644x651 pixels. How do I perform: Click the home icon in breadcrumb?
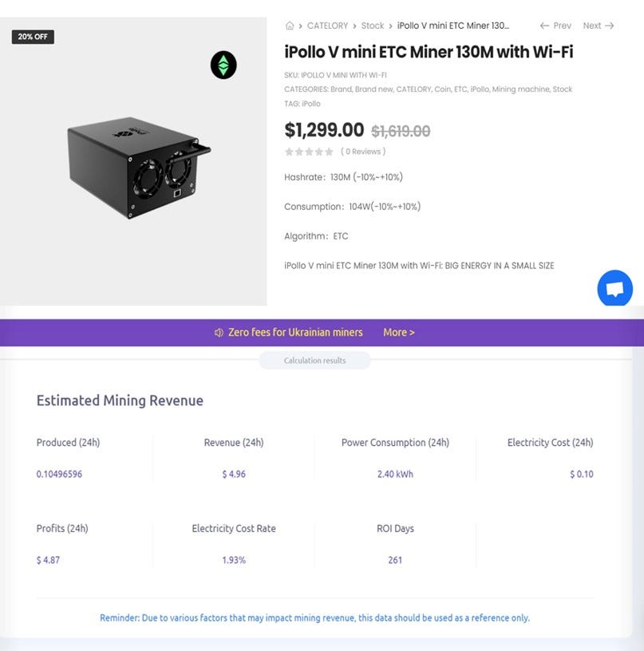(290, 26)
